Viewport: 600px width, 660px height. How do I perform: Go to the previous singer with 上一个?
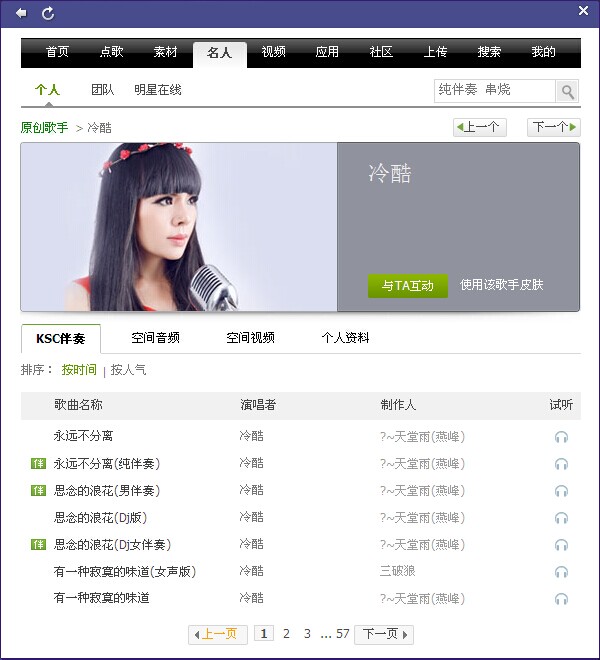[x=480, y=127]
